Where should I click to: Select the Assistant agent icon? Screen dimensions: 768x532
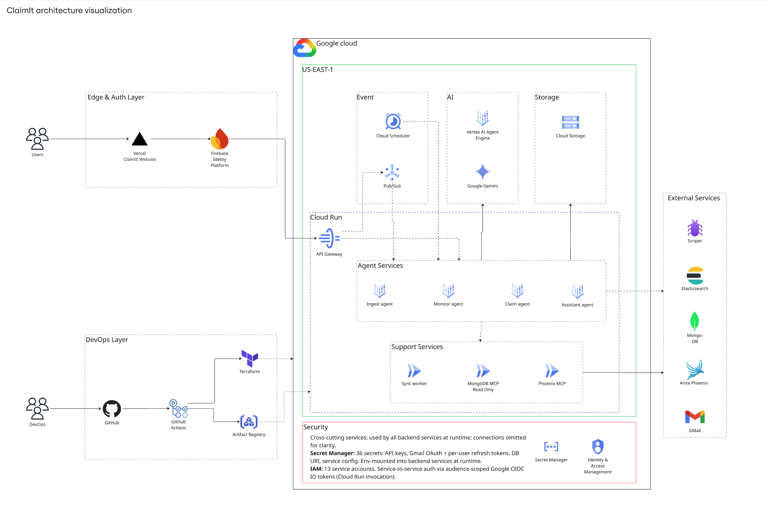pos(577,292)
